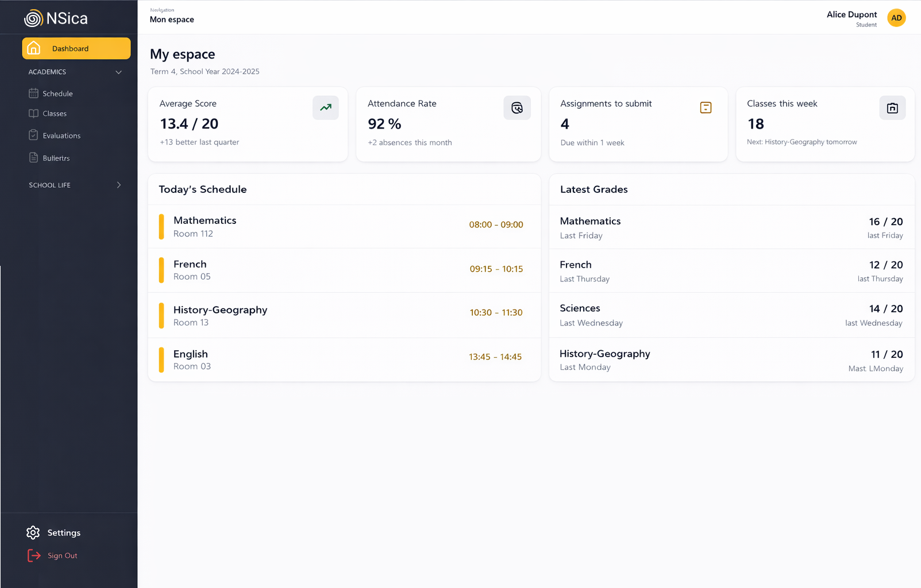Image resolution: width=921 pixels, height=588 pixels.
Task: Click the red sign-out arrow icon
Action: [34, 555]
